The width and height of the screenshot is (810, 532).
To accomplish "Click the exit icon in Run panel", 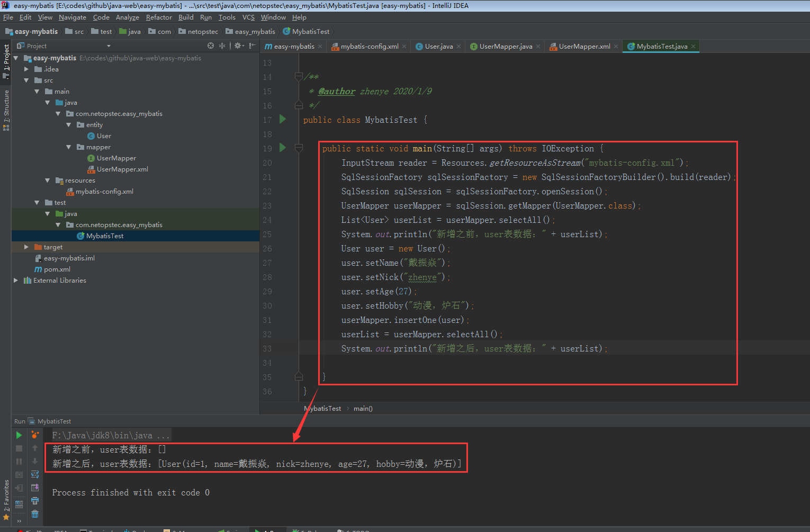I will [x=19, y=488].
